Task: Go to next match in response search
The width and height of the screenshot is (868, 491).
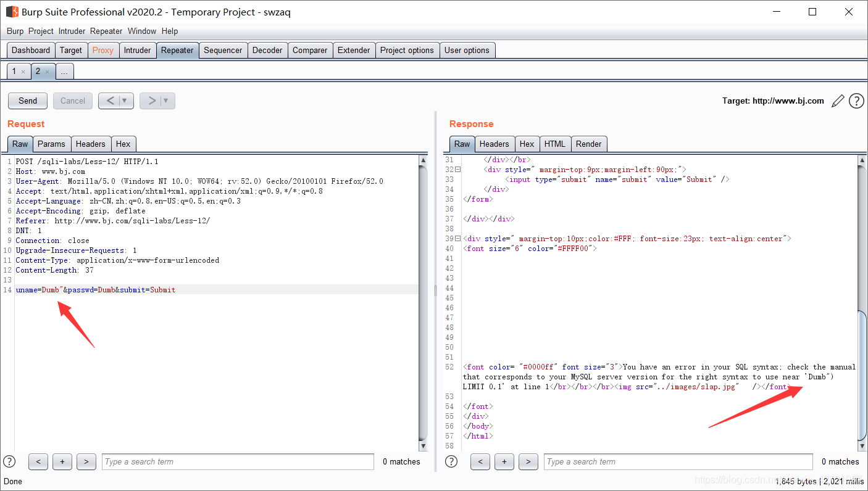Action: (528, 461)
